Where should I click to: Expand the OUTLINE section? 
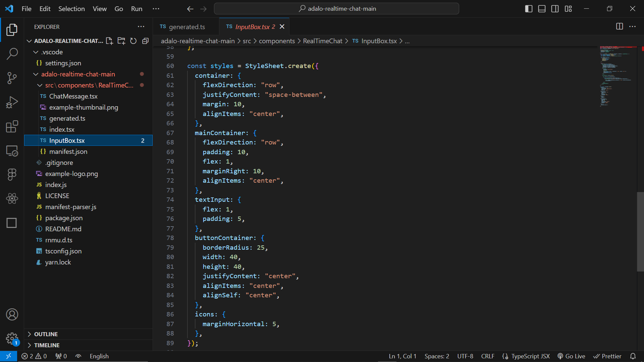(46, 334)
